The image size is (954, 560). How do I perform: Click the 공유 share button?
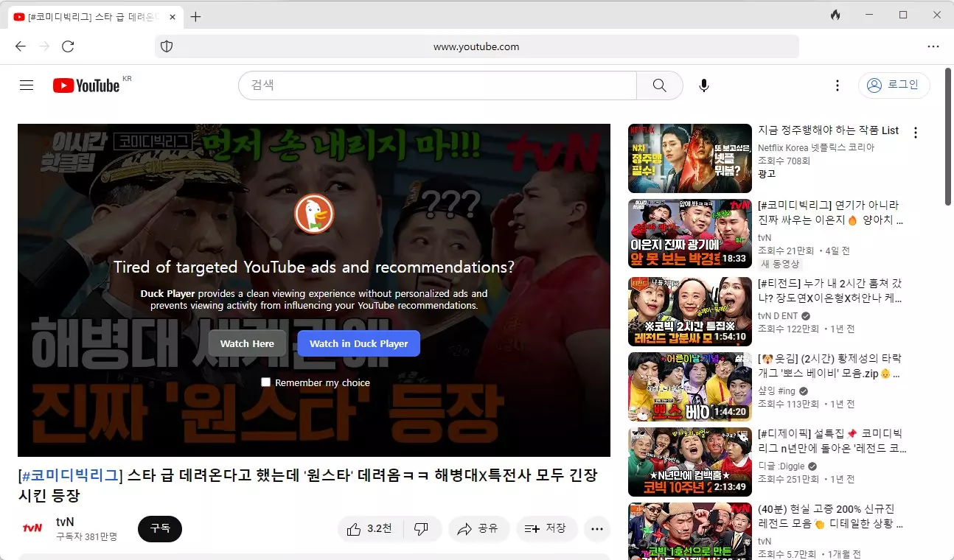(x=478, y=528)
